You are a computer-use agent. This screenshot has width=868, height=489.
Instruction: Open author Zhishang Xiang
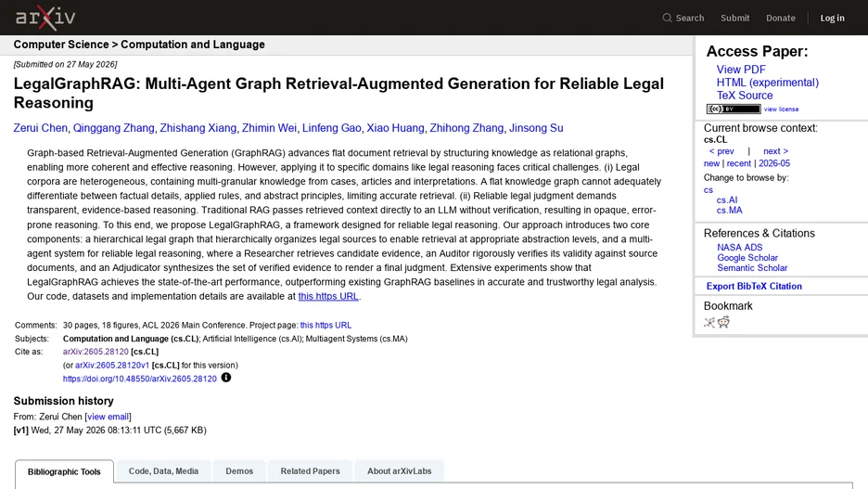point(198,128)
